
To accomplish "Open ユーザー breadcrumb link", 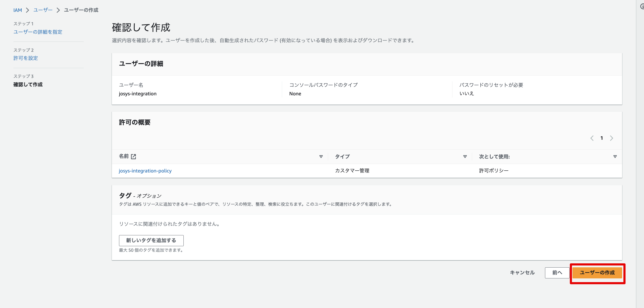I will tap(43, 10).
